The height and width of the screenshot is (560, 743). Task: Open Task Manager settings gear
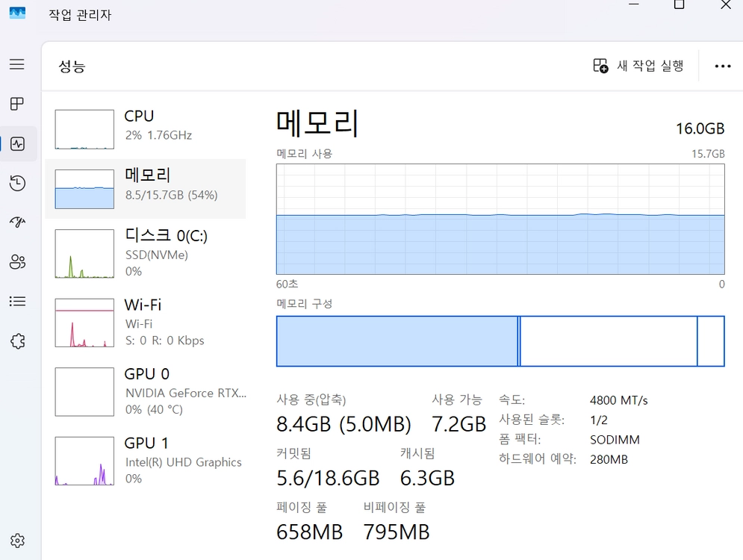pos(17,541)
